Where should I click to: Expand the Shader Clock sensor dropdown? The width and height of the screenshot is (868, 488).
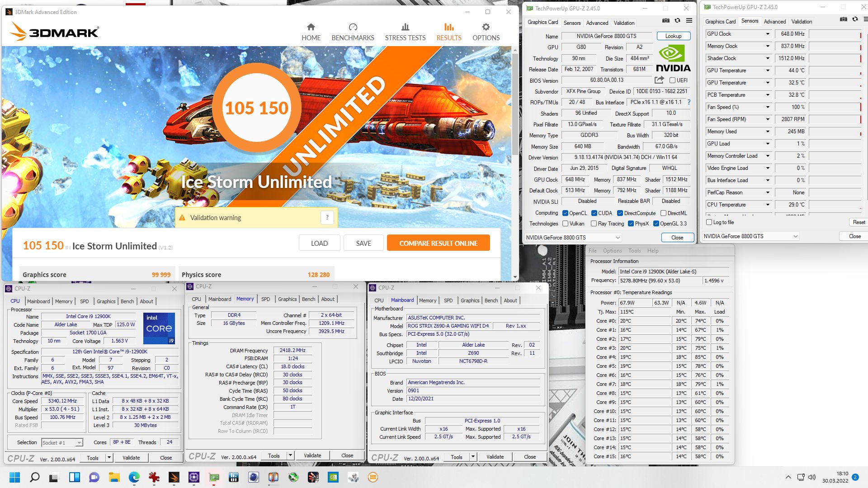click(x=768, y=58)
